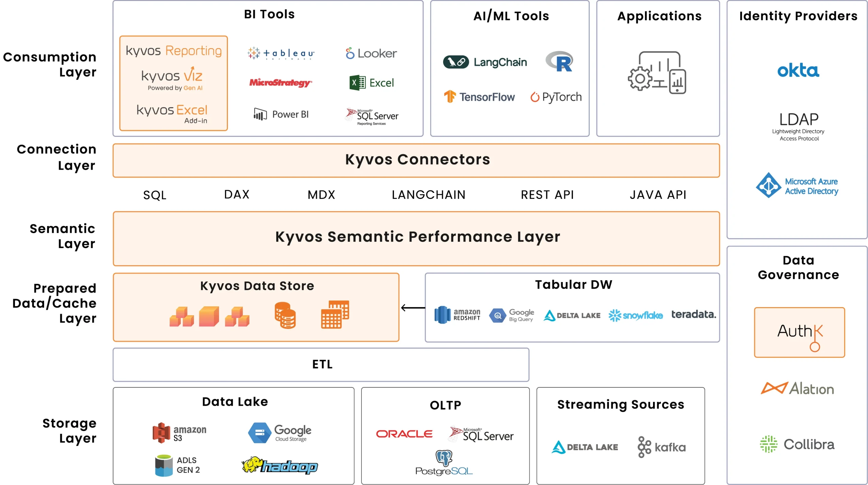Click the orange database cylinders icon
Image resolution: width=868 pixels, height=485 pixels.
tap(285, 315)
